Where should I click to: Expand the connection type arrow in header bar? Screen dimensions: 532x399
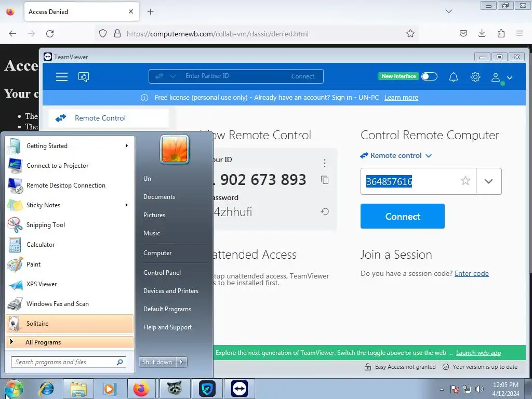pyautogui.click(x=172, y=76)
